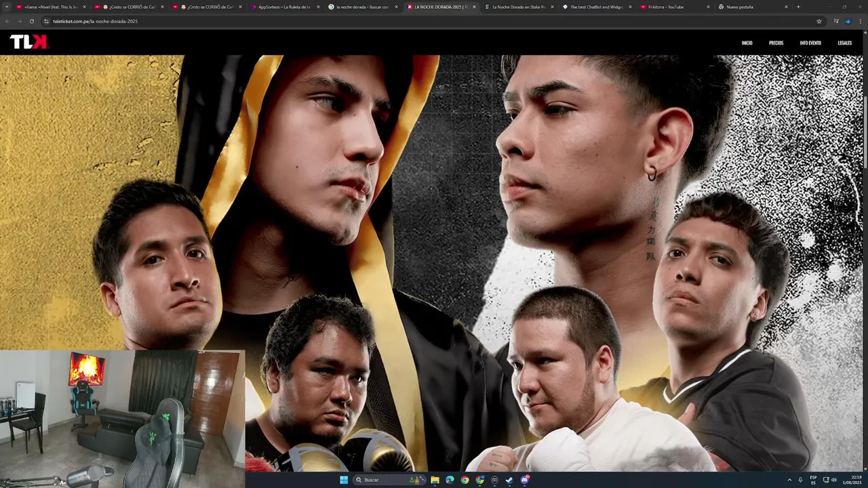Screen dimensions: 868x488
Task: Close the AppSorteos tab
Action: [x=318, y=7]
